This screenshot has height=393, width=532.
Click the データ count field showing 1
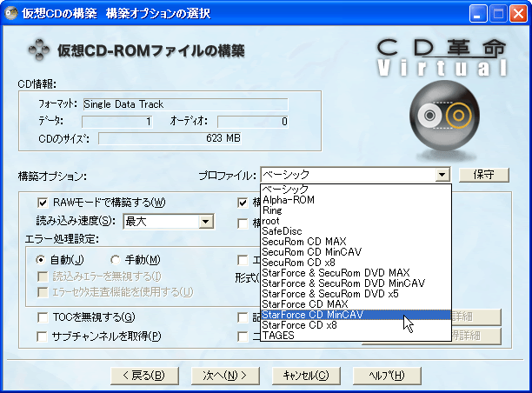(x=117, y=122)
